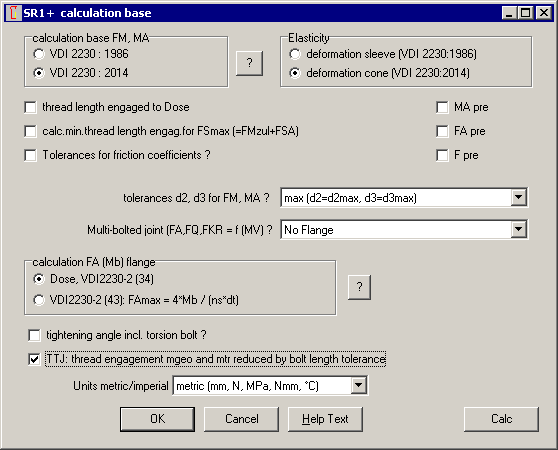Open Help Text

click(x=325, y=419)
